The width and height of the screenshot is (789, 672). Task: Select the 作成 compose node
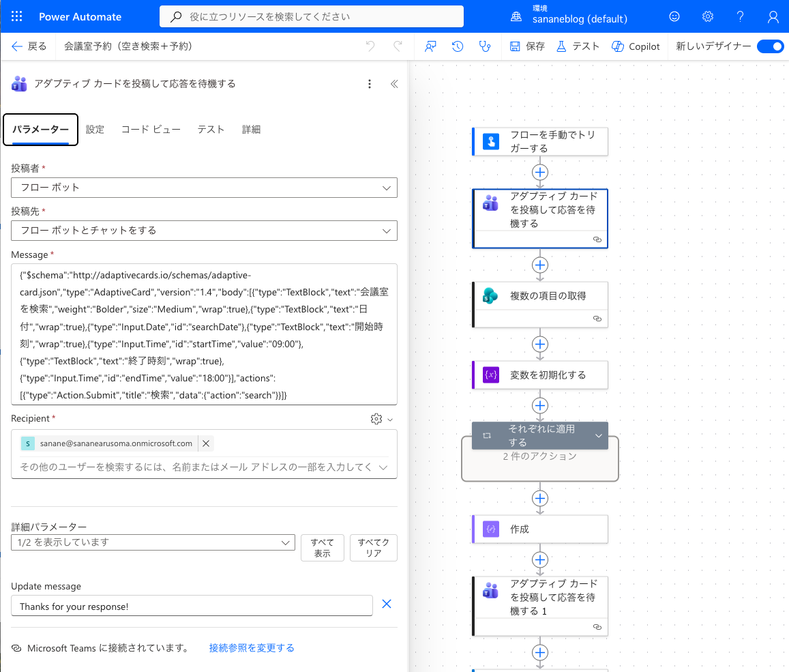click(540, 529)
